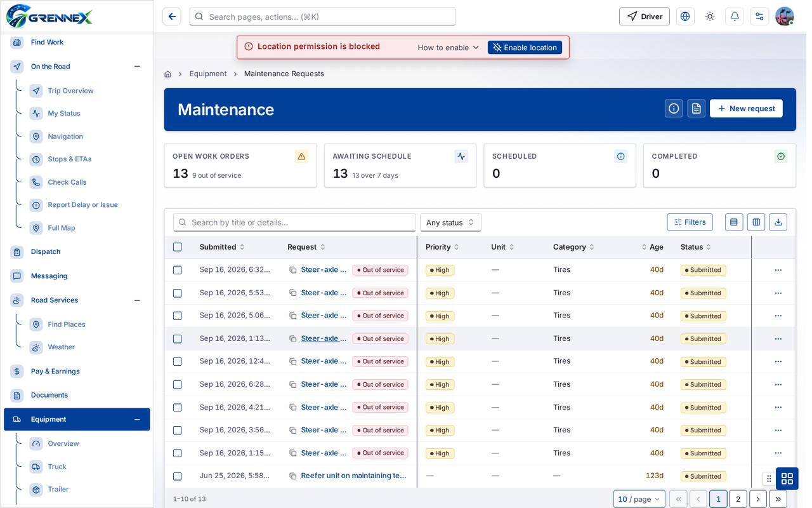Open the column visibility icon
This screenshot has height=508, width=812.
pos(756,222)
